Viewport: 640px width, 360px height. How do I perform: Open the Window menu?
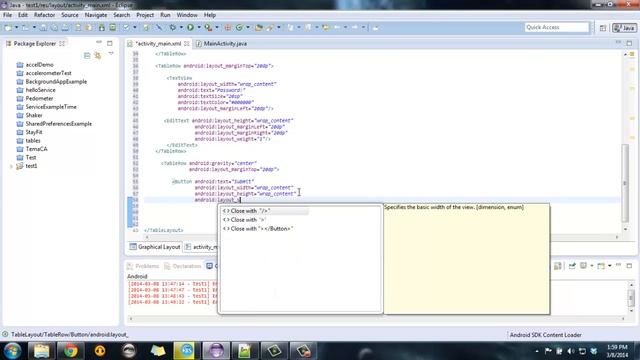[187, 15]
